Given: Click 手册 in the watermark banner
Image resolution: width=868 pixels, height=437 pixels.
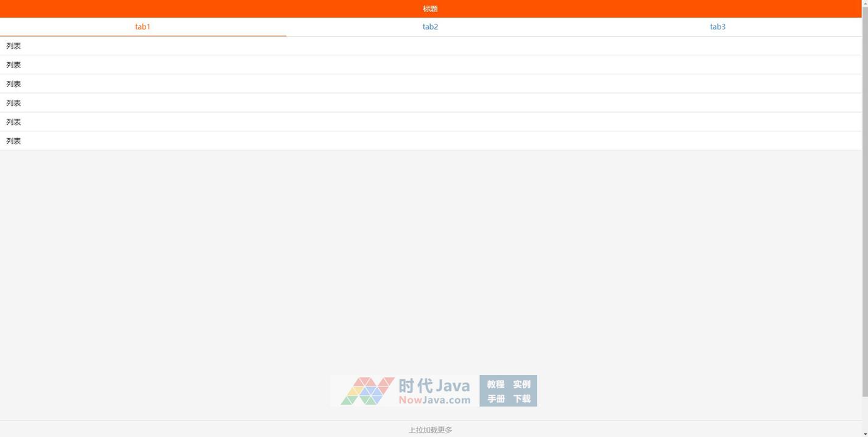Looking at the screenshot, I should click(x=495, y=399).
